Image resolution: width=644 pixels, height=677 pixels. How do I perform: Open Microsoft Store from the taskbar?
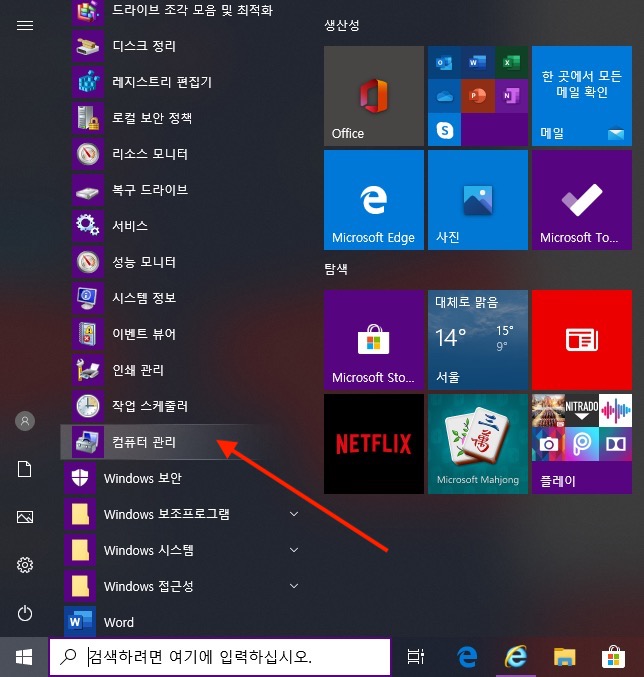pyautogui.click(x=613, y=657)
